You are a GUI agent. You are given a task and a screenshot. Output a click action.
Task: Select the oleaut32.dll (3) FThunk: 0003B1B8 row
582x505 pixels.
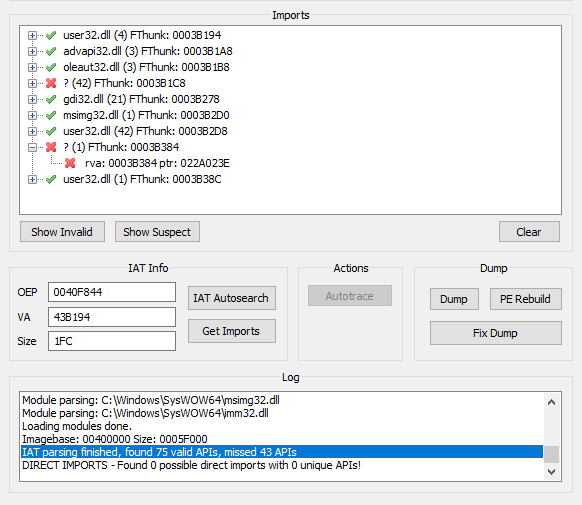(146, 67)
